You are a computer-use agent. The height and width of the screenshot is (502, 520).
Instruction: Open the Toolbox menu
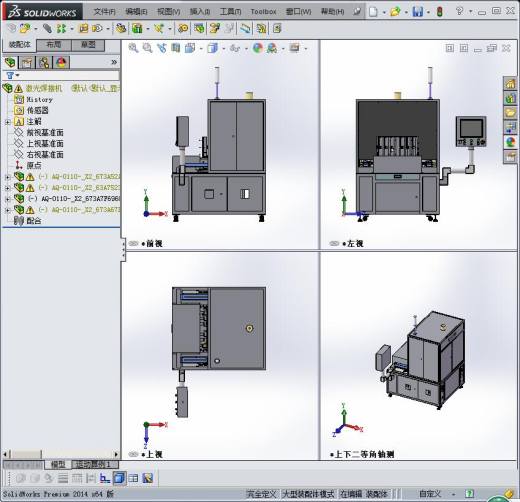263,12
